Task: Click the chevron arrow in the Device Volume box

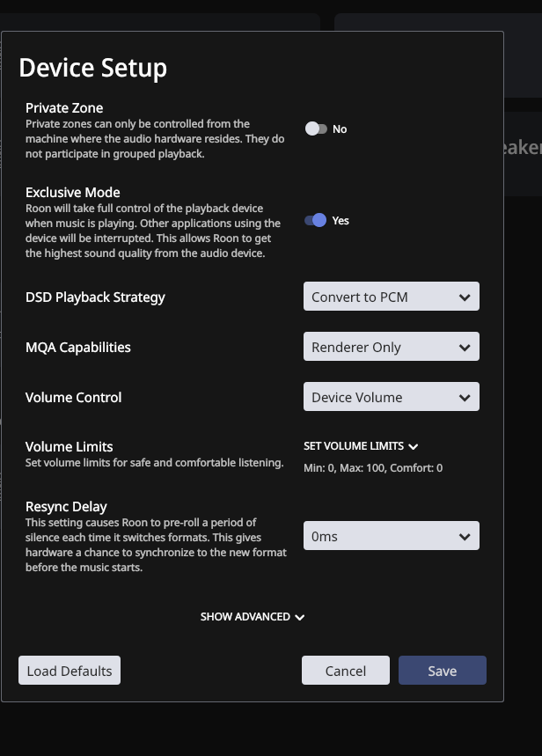Action: coord(465,398)
